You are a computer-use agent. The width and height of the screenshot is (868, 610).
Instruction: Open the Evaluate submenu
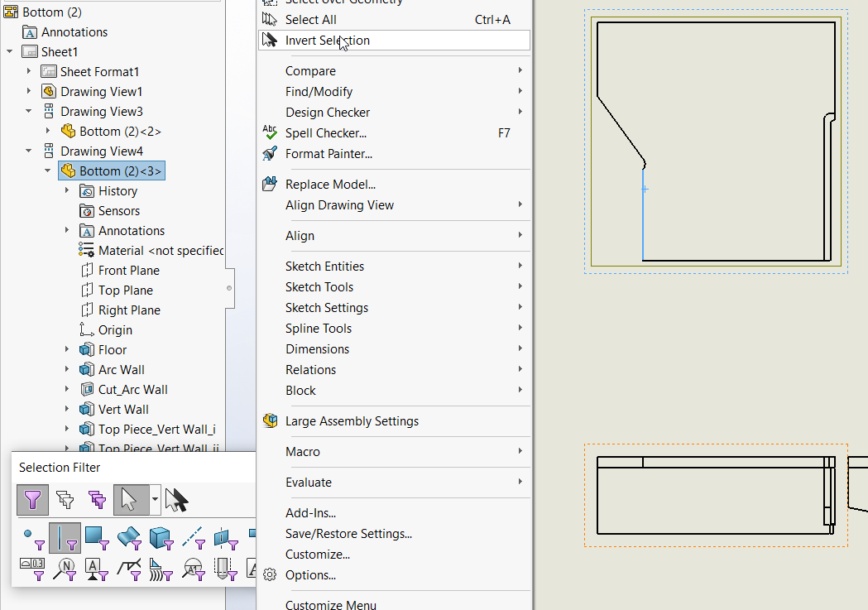pyautogui.click(x=394, y=483)
